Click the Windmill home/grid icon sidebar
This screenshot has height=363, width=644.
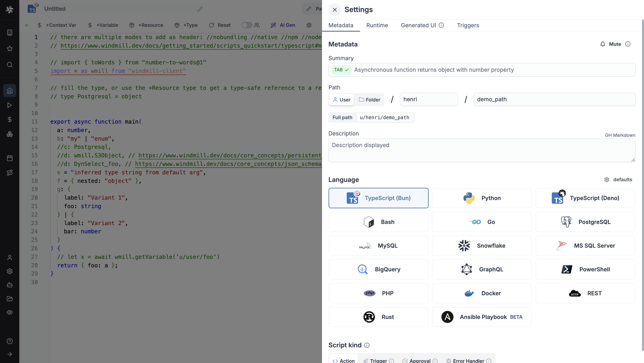[x=10, y=91]
